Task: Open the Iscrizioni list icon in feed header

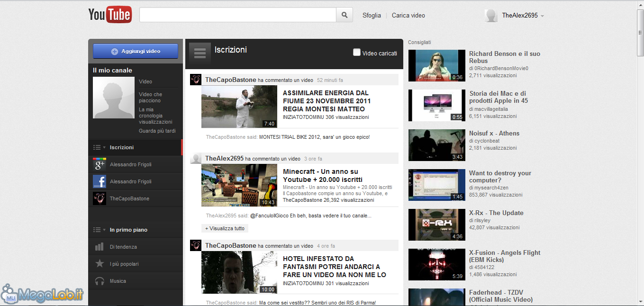Action: coord(200,54)
